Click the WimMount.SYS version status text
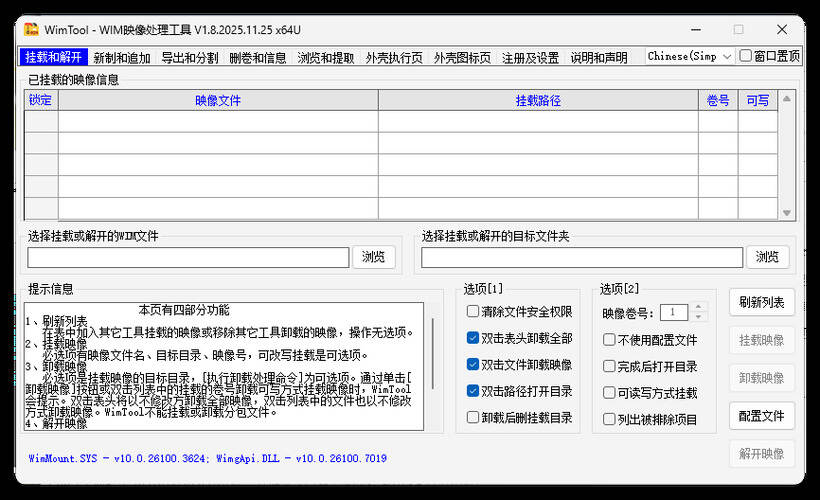The width and height of the screenshot is (820, 500). tap(208, 459)
